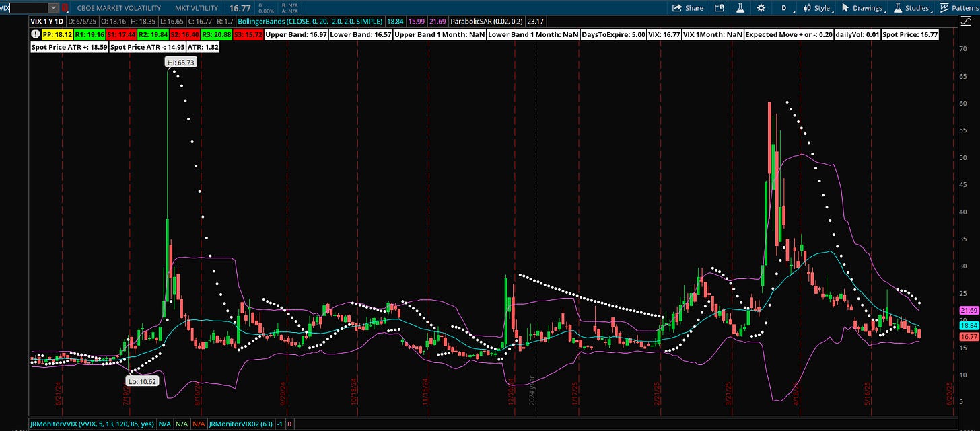Click the magenta 21.69 price axis tag
The image size is (980, 431).
click(x=969, y=310)
